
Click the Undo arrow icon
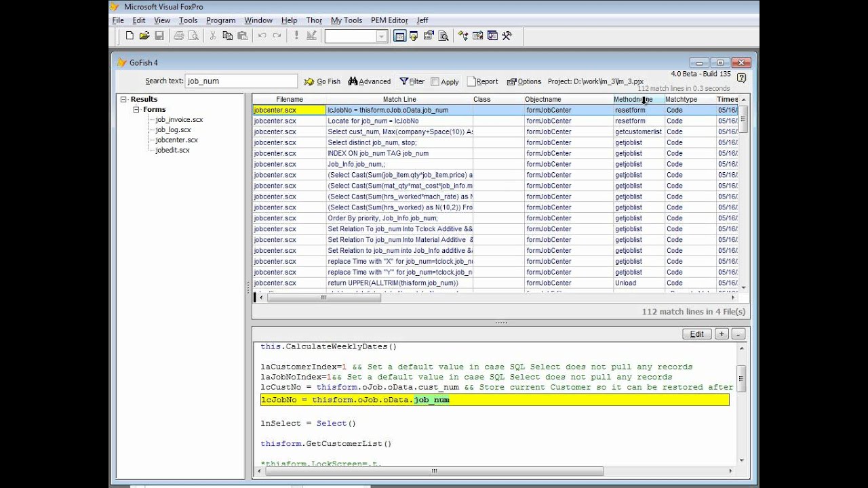262,36
